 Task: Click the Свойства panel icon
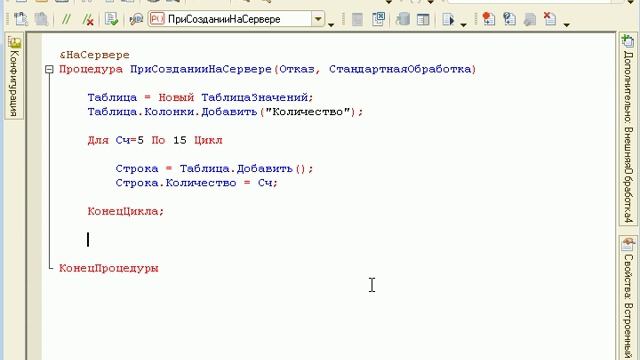pos(628,244)
